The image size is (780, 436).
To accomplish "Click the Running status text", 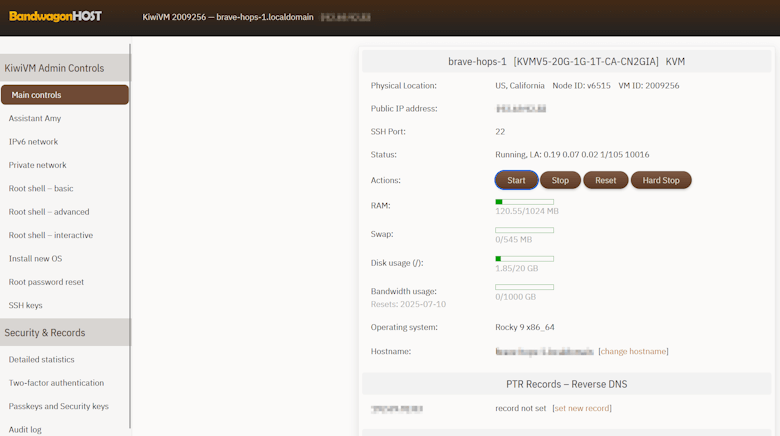I will tap(572, 154).
